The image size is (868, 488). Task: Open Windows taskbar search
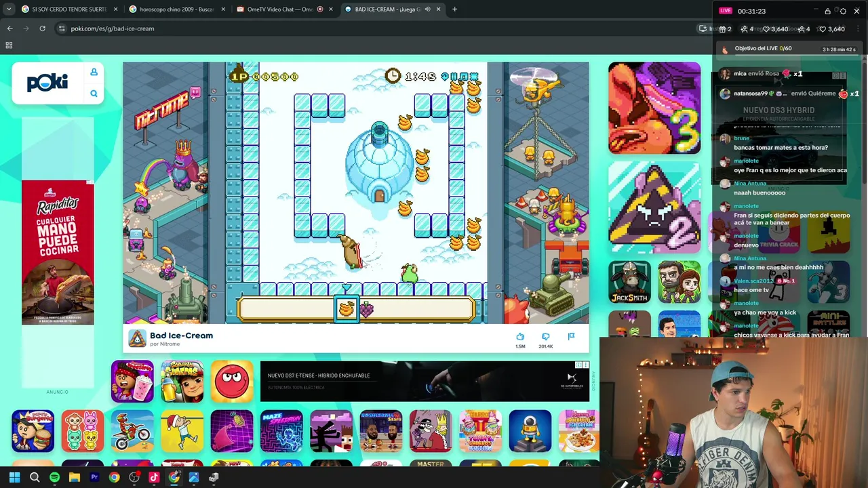(x=35, y=477)
